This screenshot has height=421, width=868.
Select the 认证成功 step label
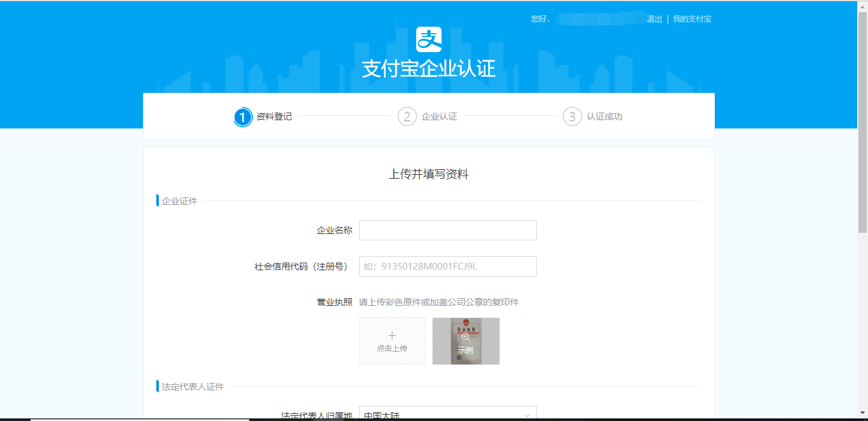coord(604,117)
